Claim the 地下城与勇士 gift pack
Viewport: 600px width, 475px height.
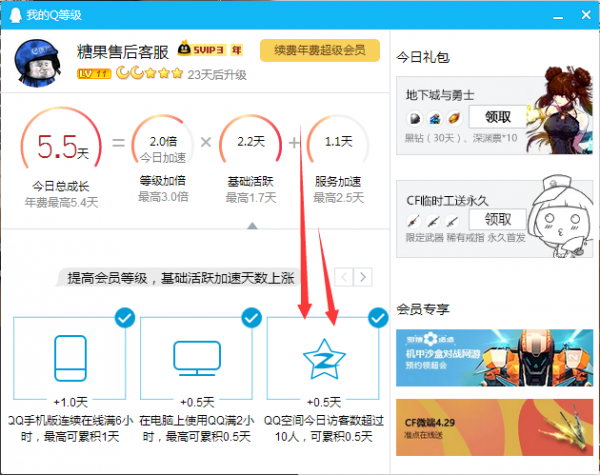click(498, 117)
